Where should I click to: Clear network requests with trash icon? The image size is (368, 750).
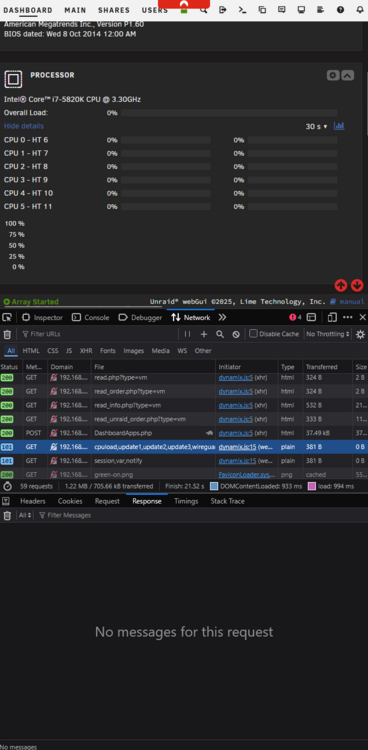7,334
